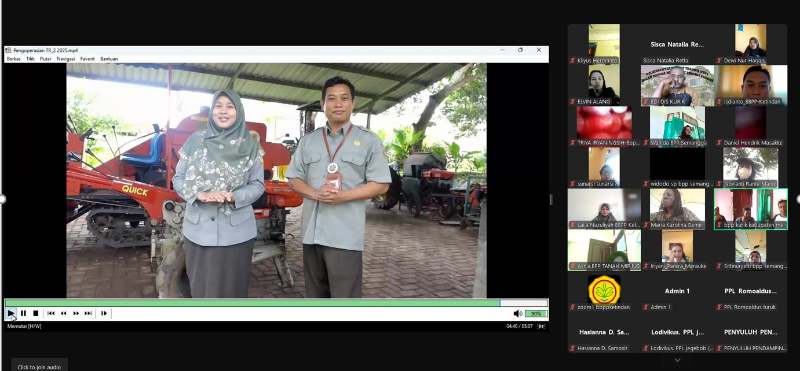
Task: Open the Berkas menu
Action: (13, 59)
